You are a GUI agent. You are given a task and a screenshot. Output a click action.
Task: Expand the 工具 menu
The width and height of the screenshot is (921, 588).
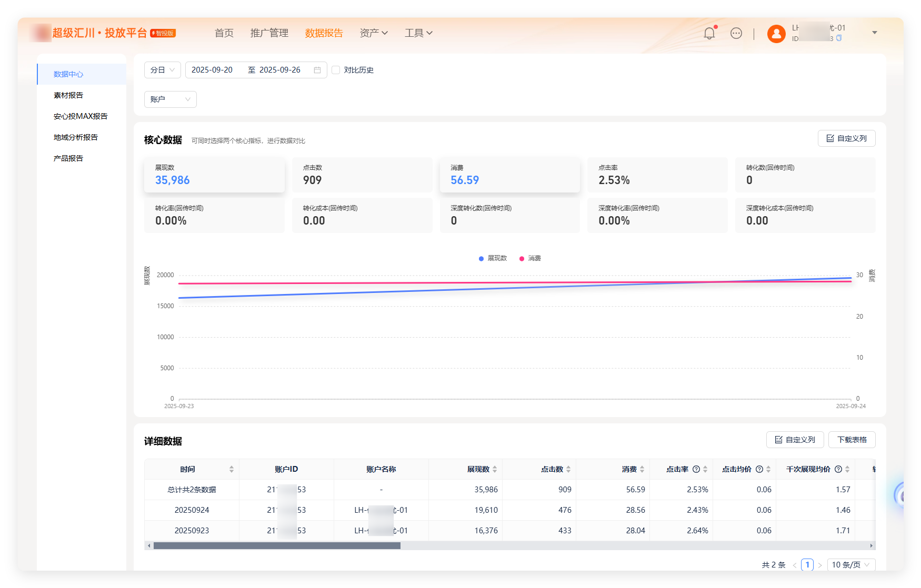point(419,33)
